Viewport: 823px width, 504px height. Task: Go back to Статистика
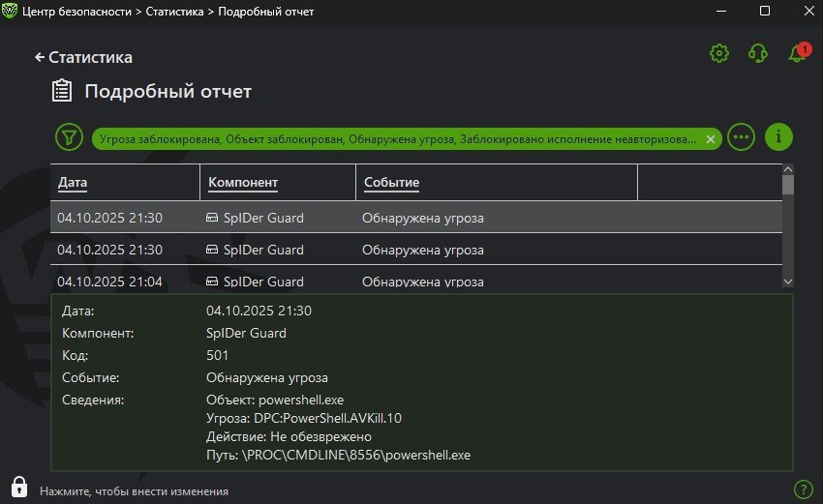[83, 57]
